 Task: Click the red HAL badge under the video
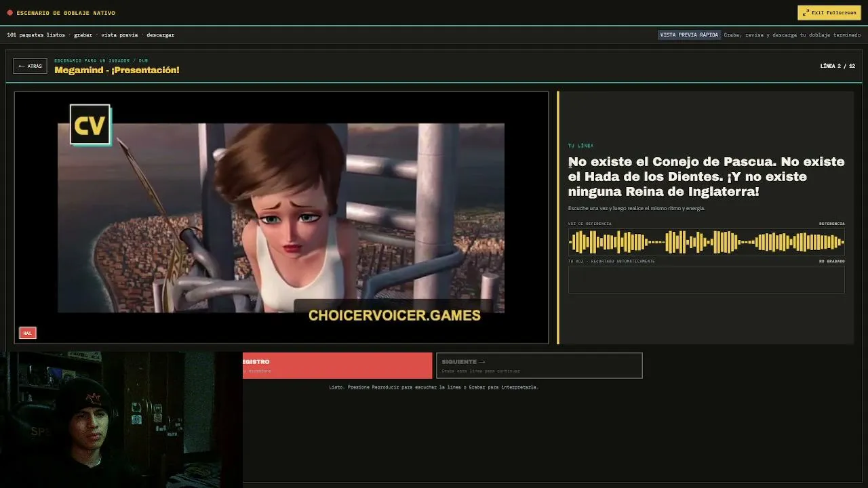point(27,333)
